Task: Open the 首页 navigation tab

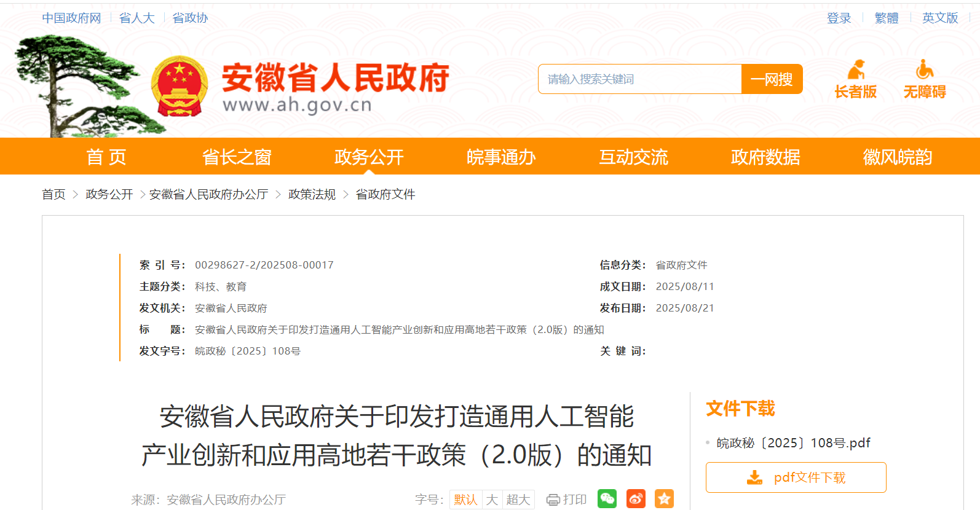Action: pos(106,157)
